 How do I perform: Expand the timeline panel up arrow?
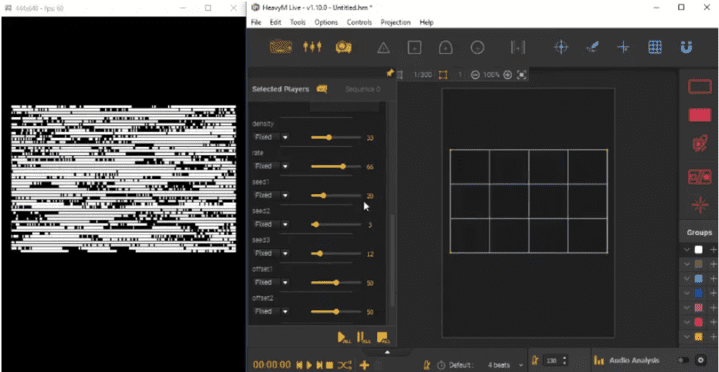tap(387, 352)
